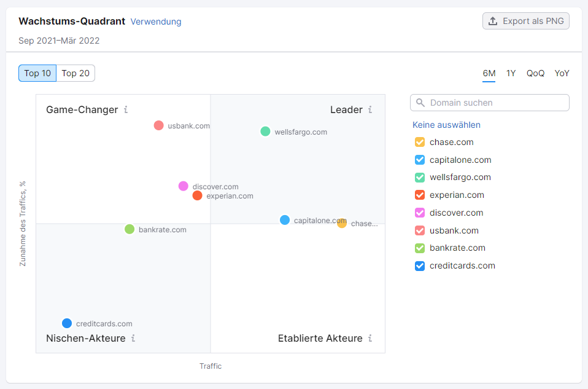Open the YoY view
This screenshot has height=389, width=588.
pos(562,73)
